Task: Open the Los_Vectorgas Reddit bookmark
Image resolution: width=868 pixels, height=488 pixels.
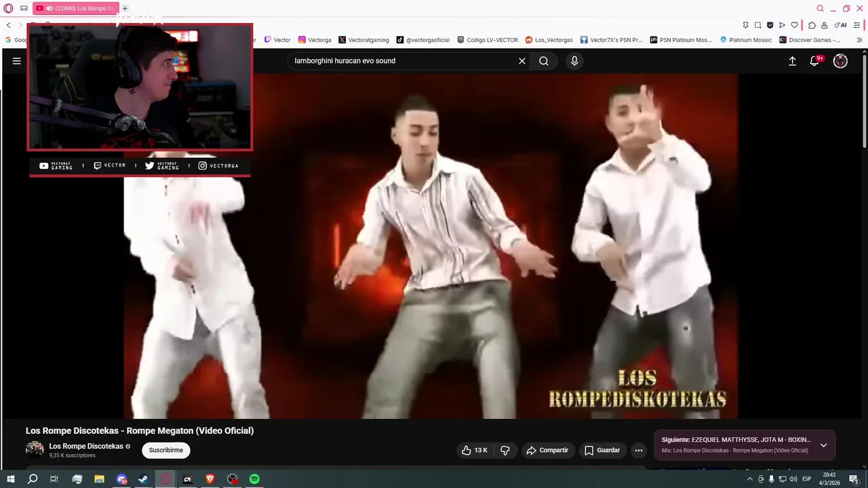Action: coord(549,40)
